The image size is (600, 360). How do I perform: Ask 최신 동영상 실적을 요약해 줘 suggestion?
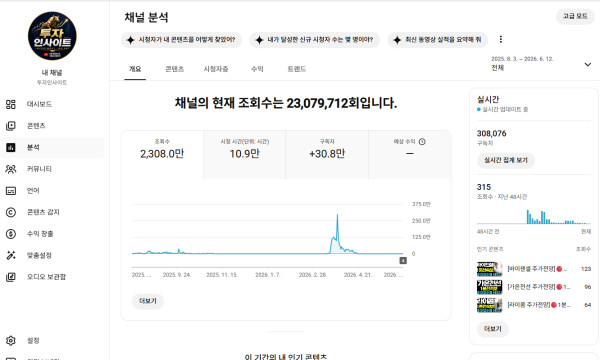[437, 40]
